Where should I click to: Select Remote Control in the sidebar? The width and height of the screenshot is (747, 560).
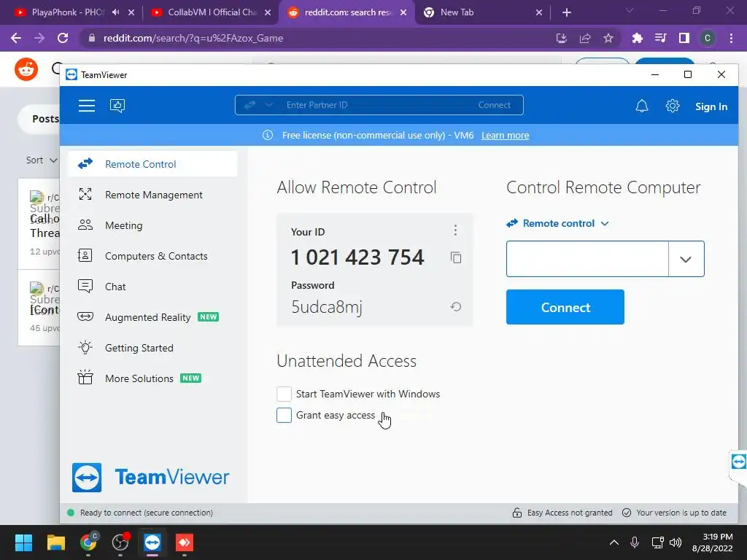coord(152,164)
